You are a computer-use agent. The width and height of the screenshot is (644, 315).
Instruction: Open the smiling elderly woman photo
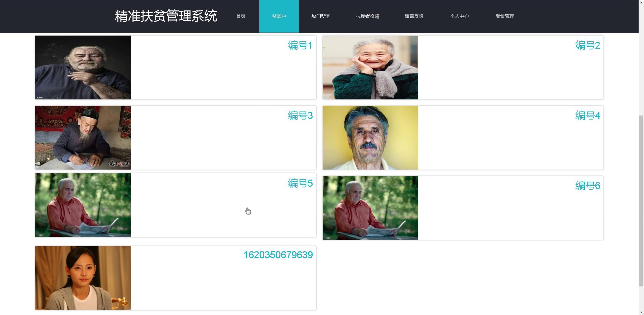[370, 67]
